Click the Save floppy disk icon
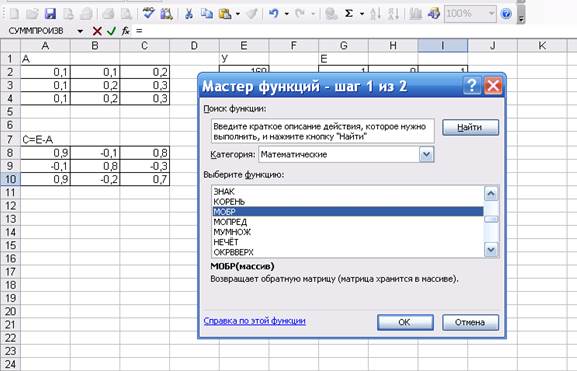Viewport: 577px width, 371px height. tap(50, 14)
